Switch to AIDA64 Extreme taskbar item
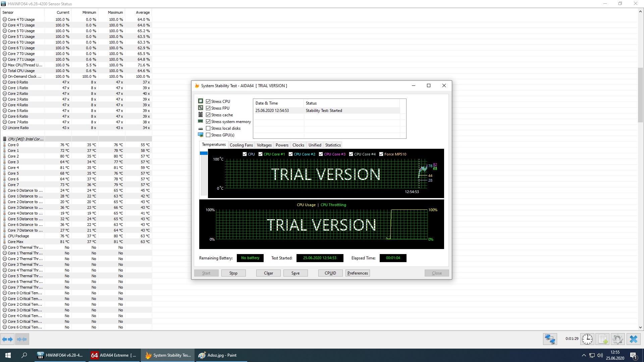 [114, 355]
